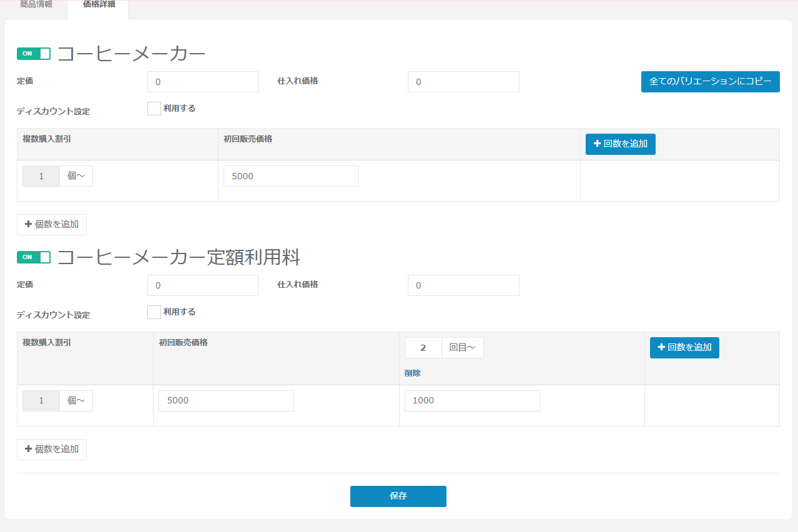Enable discount 利用する checkbox for コーヒーメーカー
The height and width of the screenshot is (532, 798).
click(154, 109)
